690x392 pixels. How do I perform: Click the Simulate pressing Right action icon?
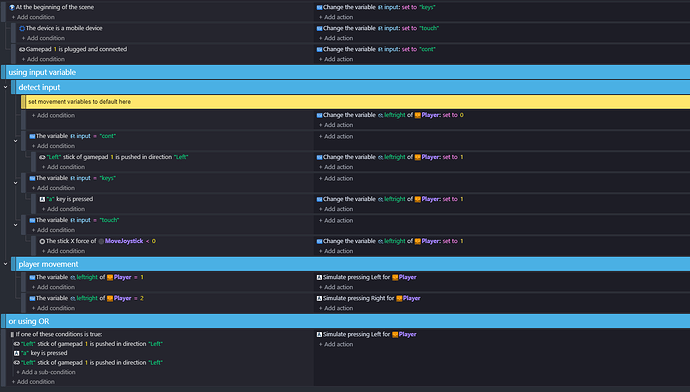(319, 298)
